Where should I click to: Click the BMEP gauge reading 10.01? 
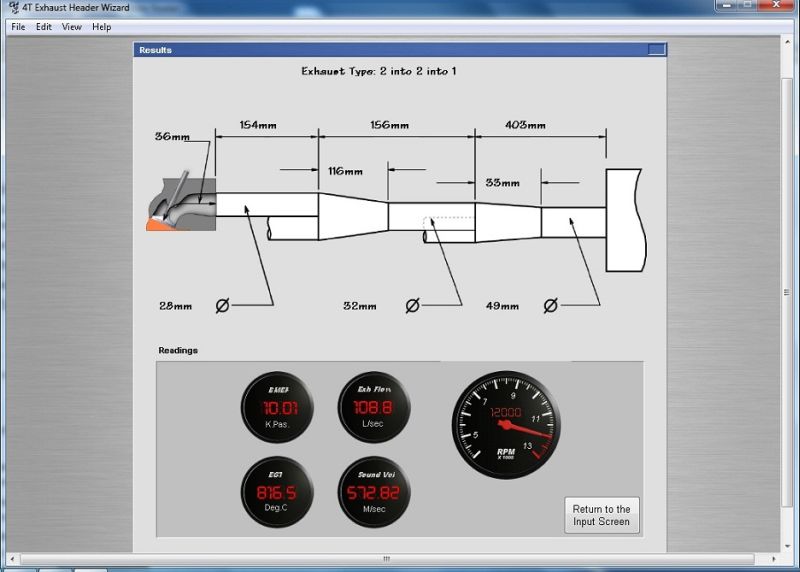pos(277,408)
